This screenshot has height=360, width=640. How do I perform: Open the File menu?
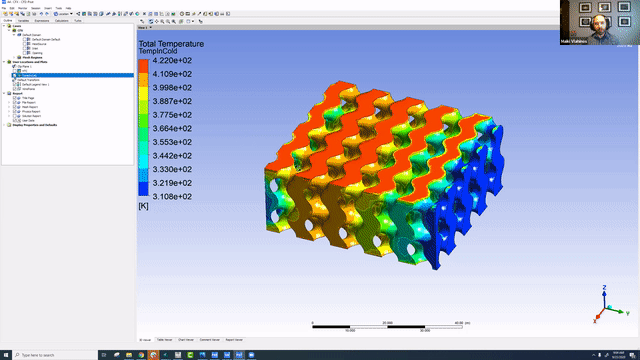[x=4, y=8]
